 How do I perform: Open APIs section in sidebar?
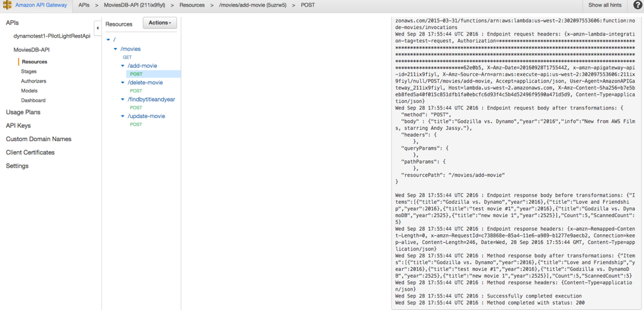pos(13,23)
